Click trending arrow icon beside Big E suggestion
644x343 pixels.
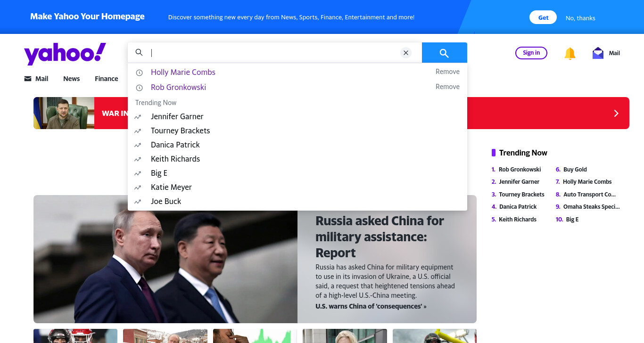pyautogui.click(x=138, y=173)
